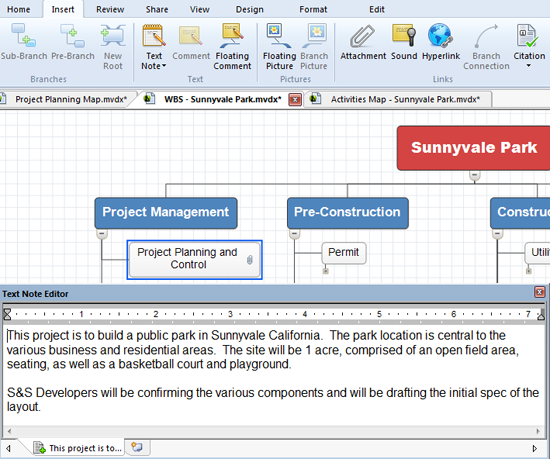
Task: Open the Review ribbon tab
Action: [x=110, y=9]
